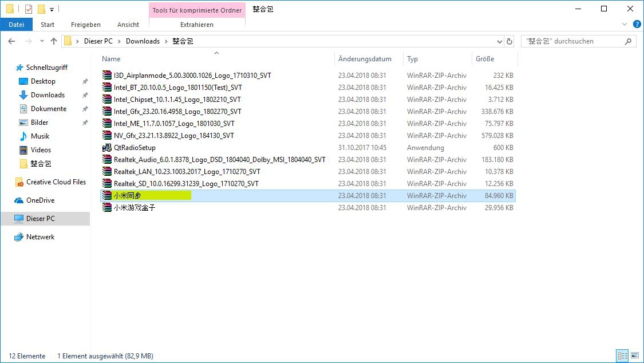Image resolution: width=644 pixels, height=363 pixels.
Task: Click the archive icon beside Realtek_Audio_6.0.1.8378
Action: click(107, 159)
